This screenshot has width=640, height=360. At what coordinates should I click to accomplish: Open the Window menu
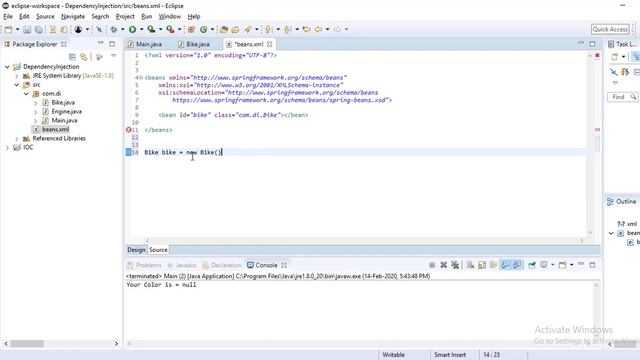[169, 16]
